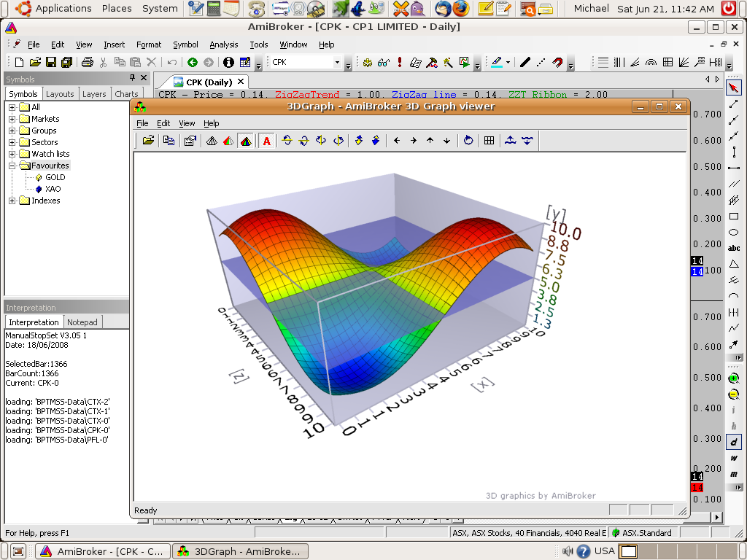Click first yellow-line rotate icon in 3DGraph

[287, 141]
